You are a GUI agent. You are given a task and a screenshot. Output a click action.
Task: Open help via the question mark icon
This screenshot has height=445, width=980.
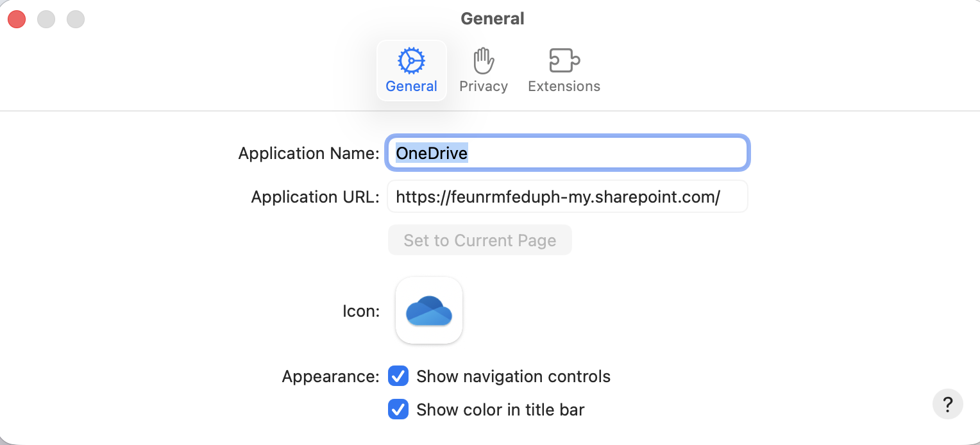click(947, 404)
